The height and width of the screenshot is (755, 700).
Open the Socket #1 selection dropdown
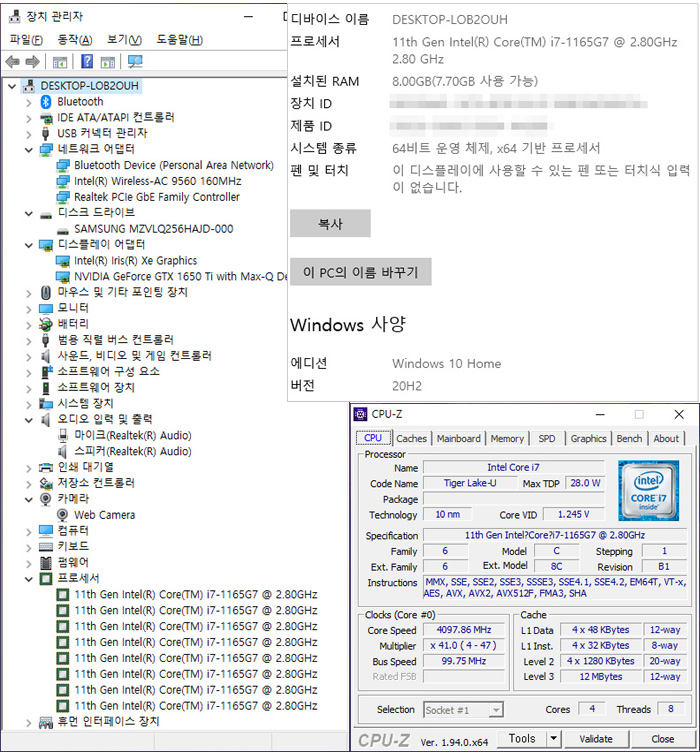[x=496, y=709]
